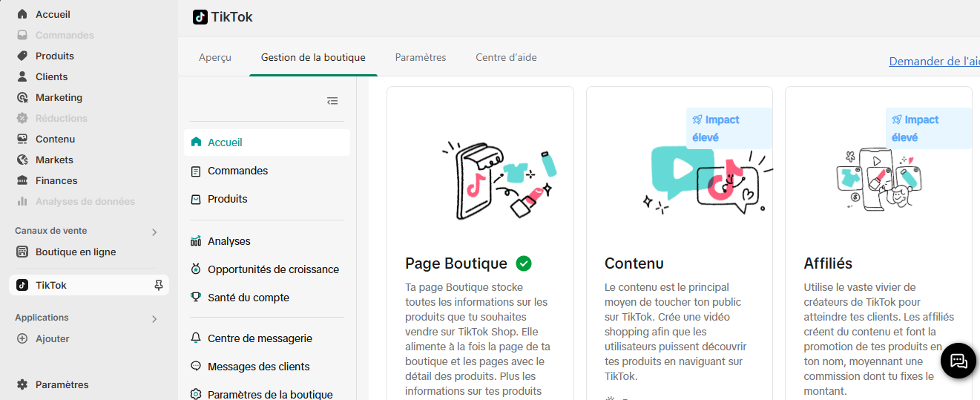Click the Produits tag icon in main sidebar

point(22,56)
